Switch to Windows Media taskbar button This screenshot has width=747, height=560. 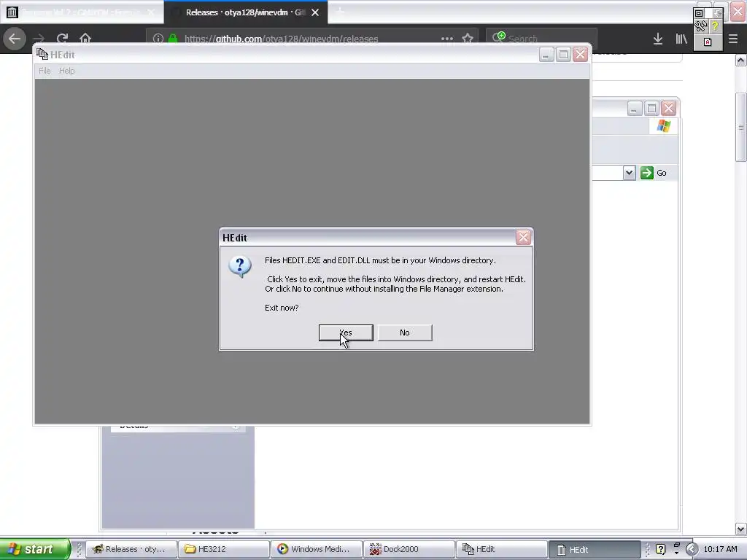tap(316, 549)
